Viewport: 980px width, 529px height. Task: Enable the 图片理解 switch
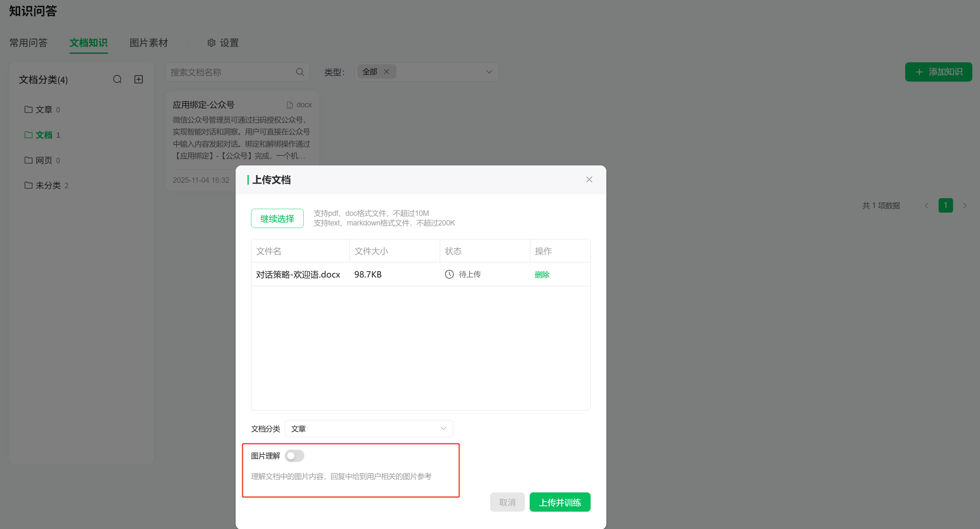294,455
